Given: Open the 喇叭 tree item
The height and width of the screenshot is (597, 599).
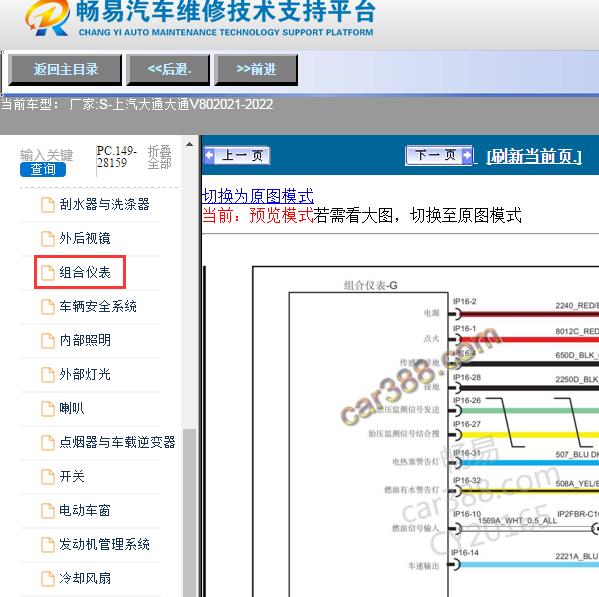Looking at the screenshot, I should tap(72, 408).
